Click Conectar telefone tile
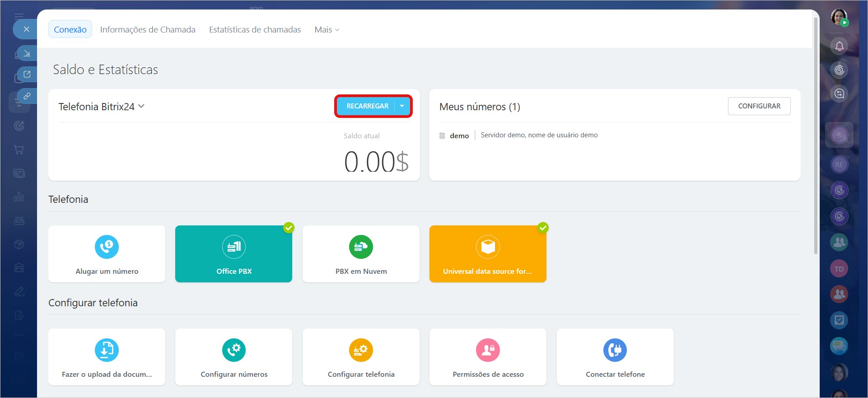Image resolution: width=868 pixels, height=398 pixels. pyautogui.click(x=615, y=357)
